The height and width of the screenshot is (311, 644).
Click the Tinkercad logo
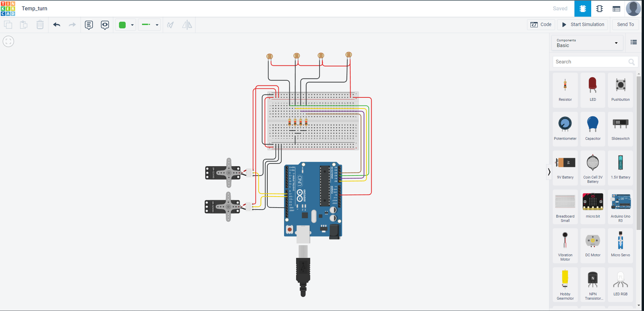click(x=8, y=8)
